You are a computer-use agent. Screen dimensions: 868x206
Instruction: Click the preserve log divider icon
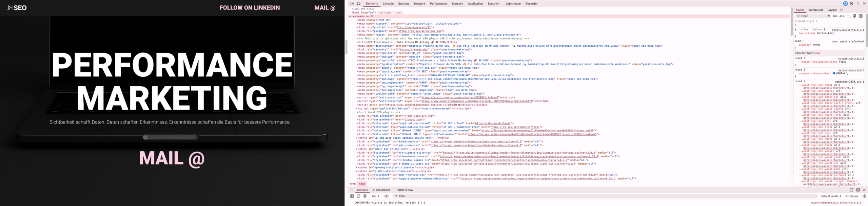tap(365, 196)
